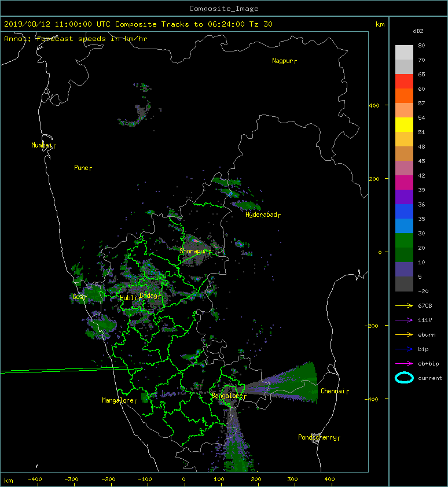Click the 36 value on dBZ scale
The height and width of the screenshot is (487, 448).
tap(421, 204)
